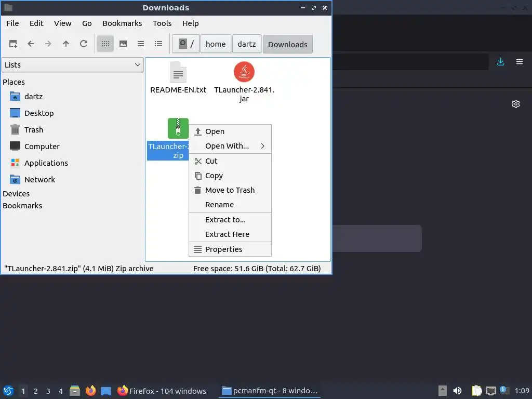This screenshot has width=532, height=399.
Task: Reload the folder with refresh icon
Action: (x=84, y=44)
